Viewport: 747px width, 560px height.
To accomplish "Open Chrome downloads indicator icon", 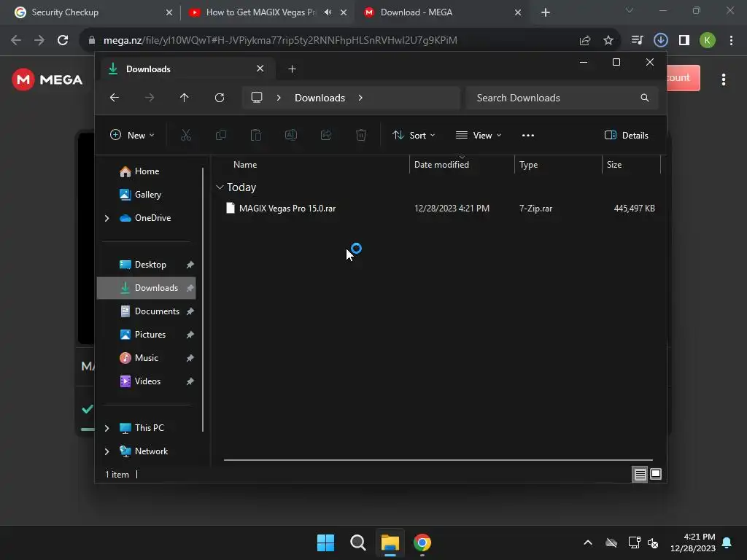I will tap(660, 40).
